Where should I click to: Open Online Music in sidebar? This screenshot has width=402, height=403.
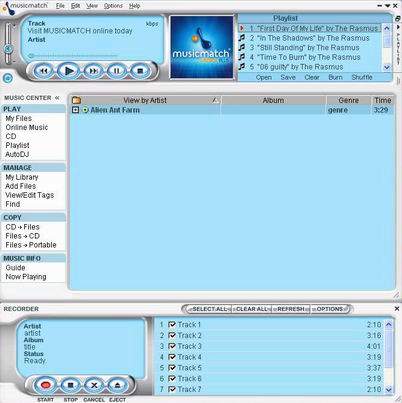pyautogui.click(x=27, y=127)
